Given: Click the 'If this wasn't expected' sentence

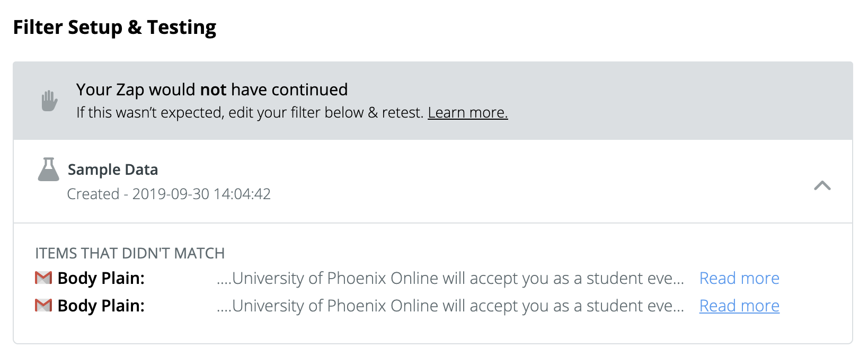Looking at the screenshot, I should click(249, 113).
